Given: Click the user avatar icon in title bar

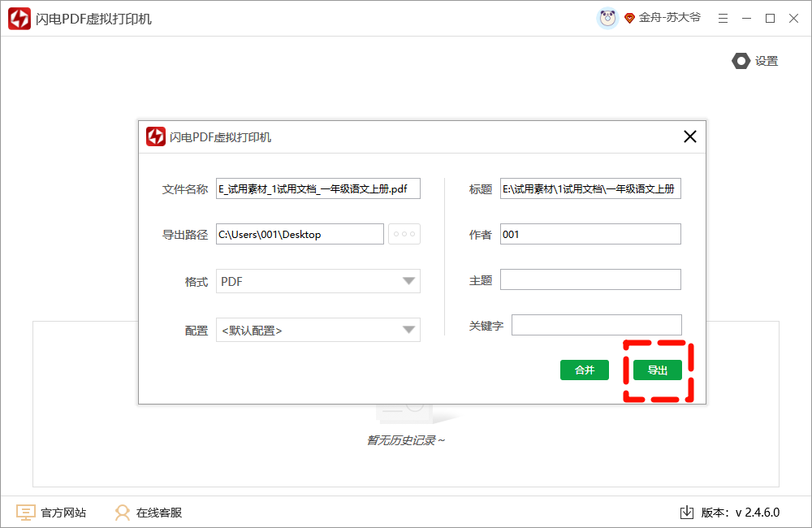Looking at the screenshot, I should (607, 19).
